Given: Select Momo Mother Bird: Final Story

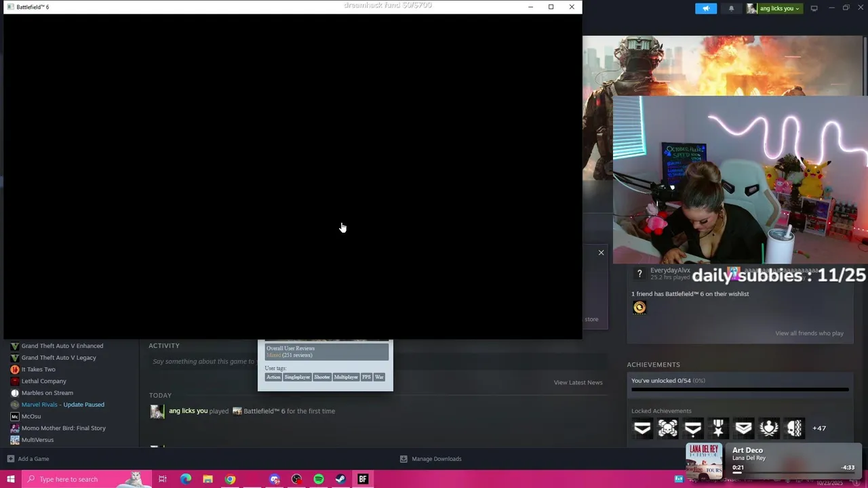Looking at the screenshot, I should pyautogui.click(x=63, y=428).
